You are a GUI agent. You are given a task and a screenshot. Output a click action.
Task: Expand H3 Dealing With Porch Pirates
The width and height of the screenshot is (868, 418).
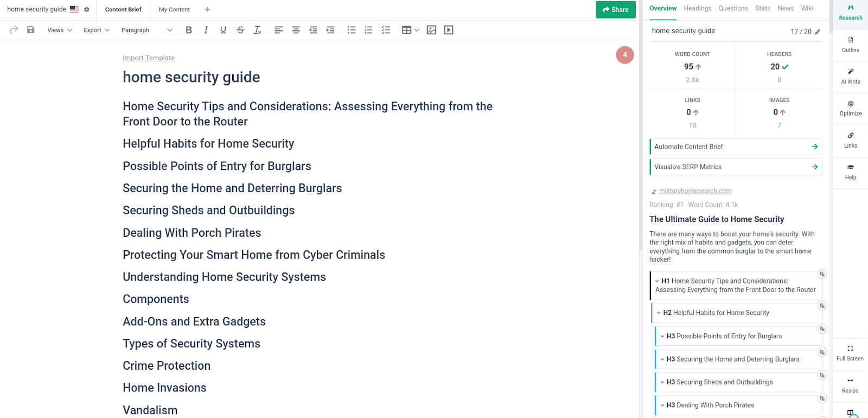[x=662, y=405]
